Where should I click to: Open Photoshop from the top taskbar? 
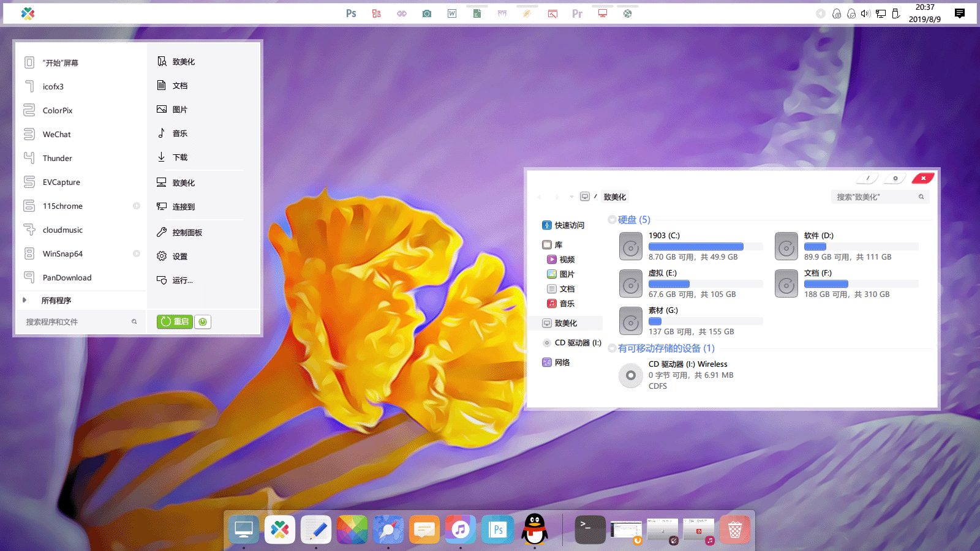pyautogui.click(x=351, y=13)
